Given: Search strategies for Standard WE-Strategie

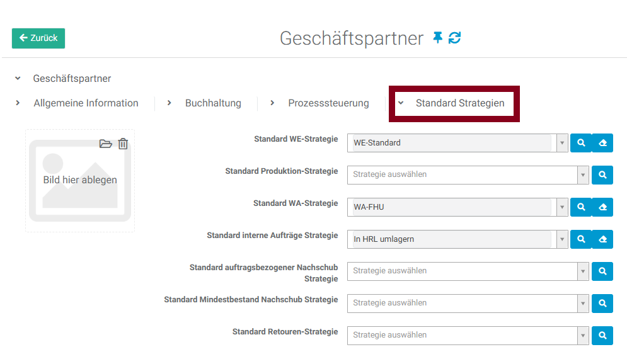Looking at the screenshot, I should (581, 143).
